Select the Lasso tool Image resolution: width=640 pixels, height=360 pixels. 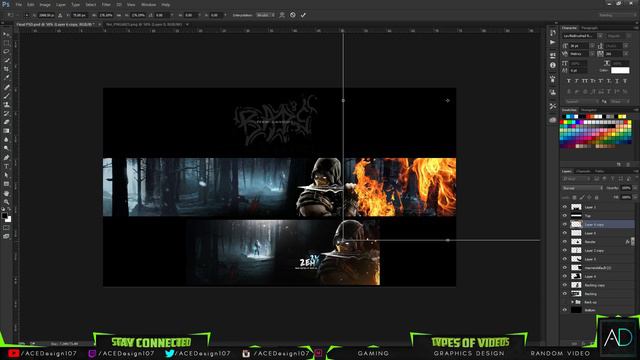6,52
